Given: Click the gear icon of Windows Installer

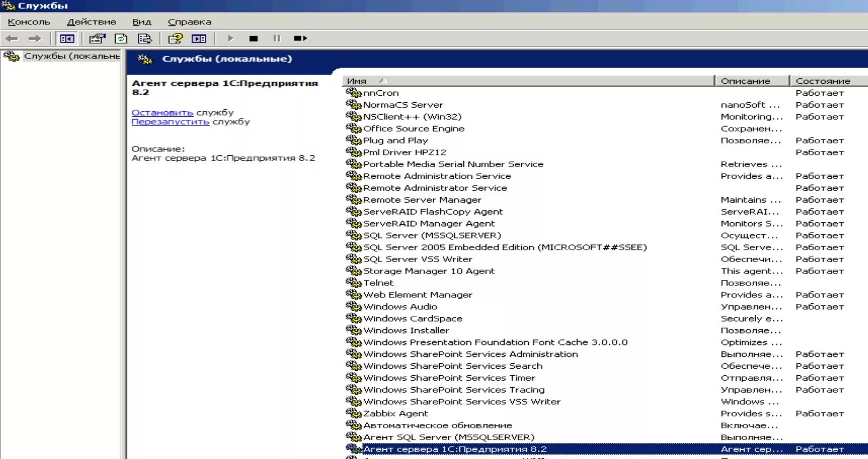Looking at the screenshot, I should [353, 330].
